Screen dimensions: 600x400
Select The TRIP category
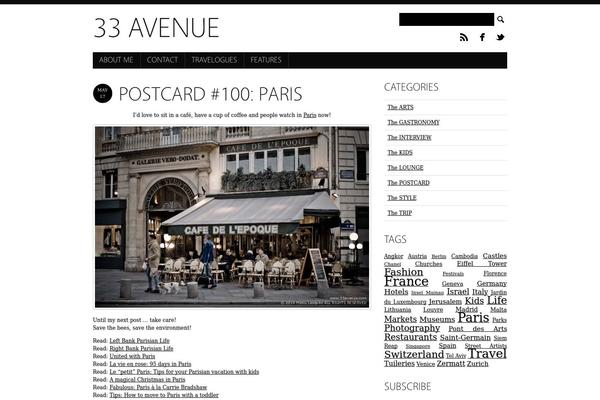coord(399,213)
